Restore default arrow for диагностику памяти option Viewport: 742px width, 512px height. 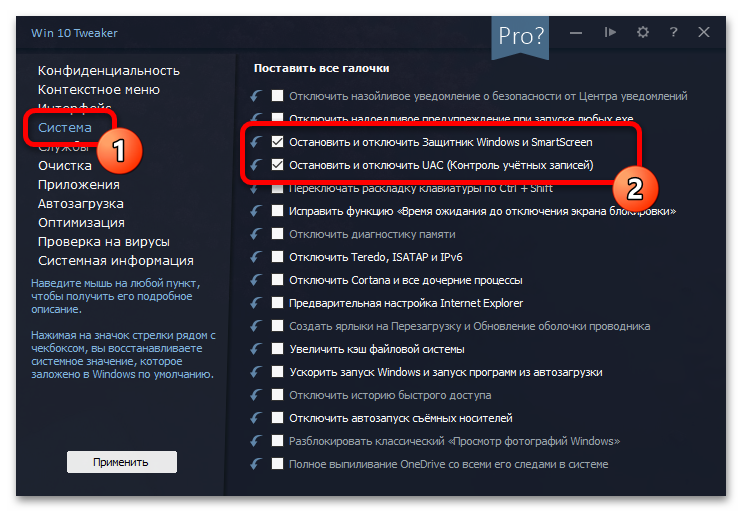point(256,234)
